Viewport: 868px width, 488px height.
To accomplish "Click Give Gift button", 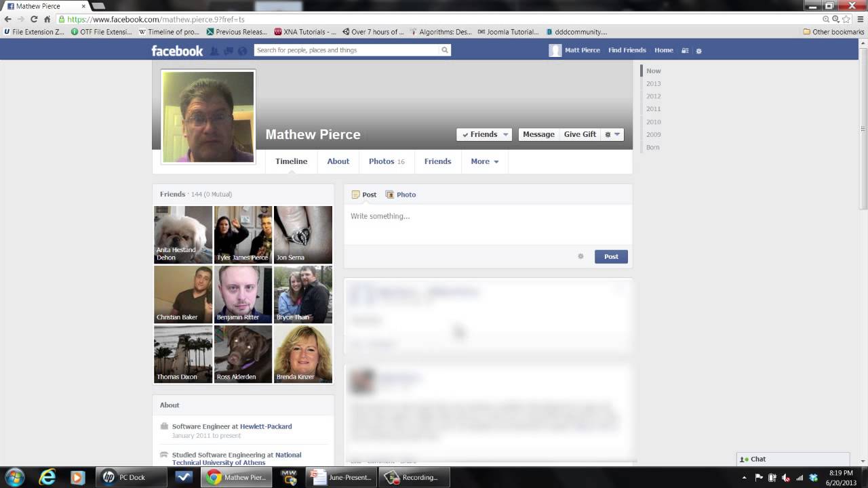I will coord(580,134).
